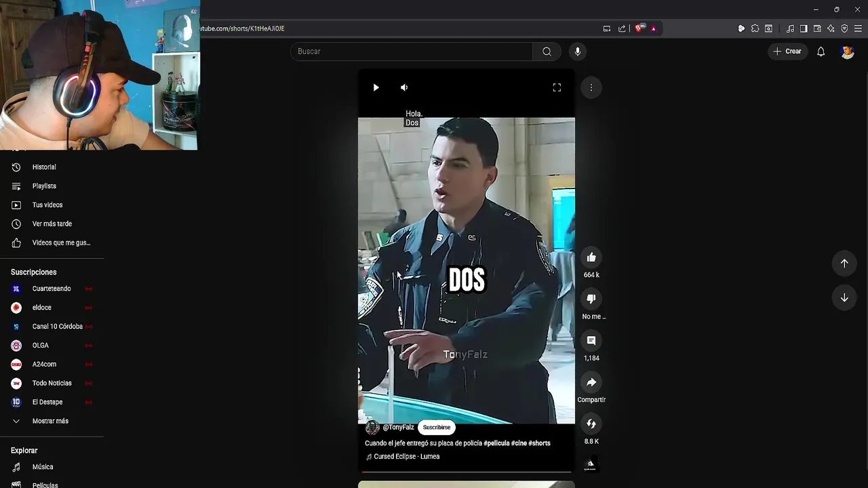Focus the Buscar search field
The width and height of the screenshot is (868, 488).
pyautogui.click(x=412, y=52)
